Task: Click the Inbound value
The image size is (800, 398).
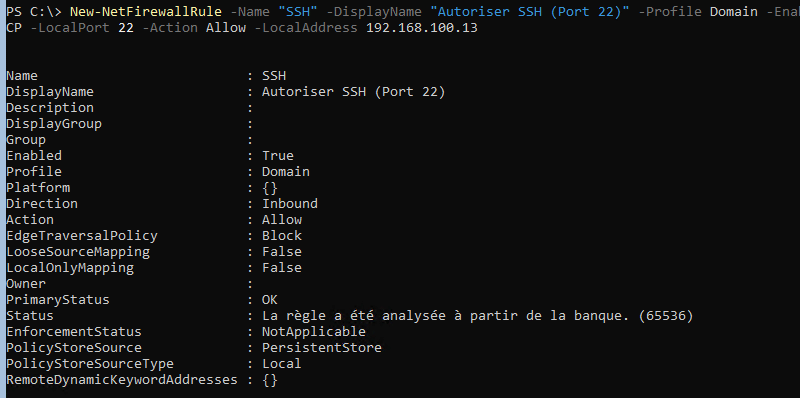Action: click(x=290, y=204)
